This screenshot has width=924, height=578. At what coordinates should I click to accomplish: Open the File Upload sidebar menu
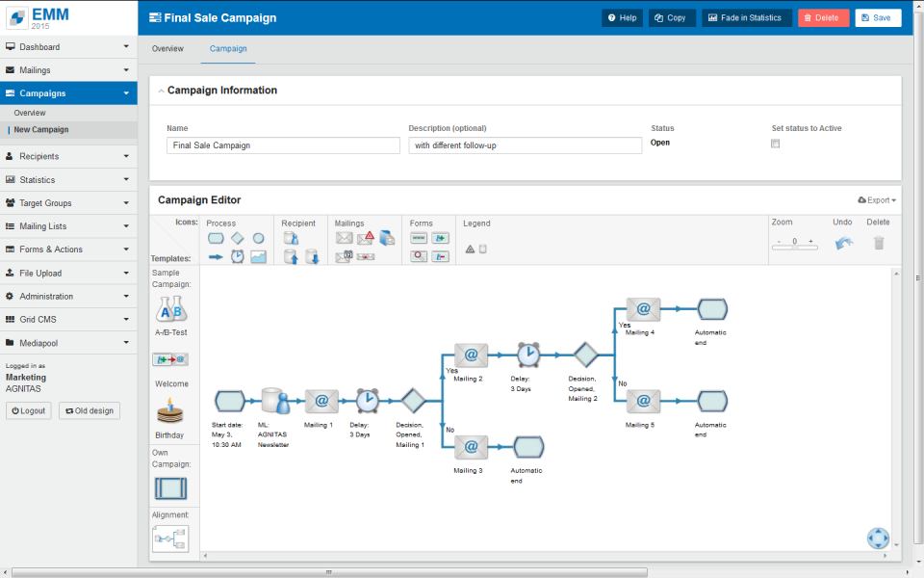click(x=68, y=273)
